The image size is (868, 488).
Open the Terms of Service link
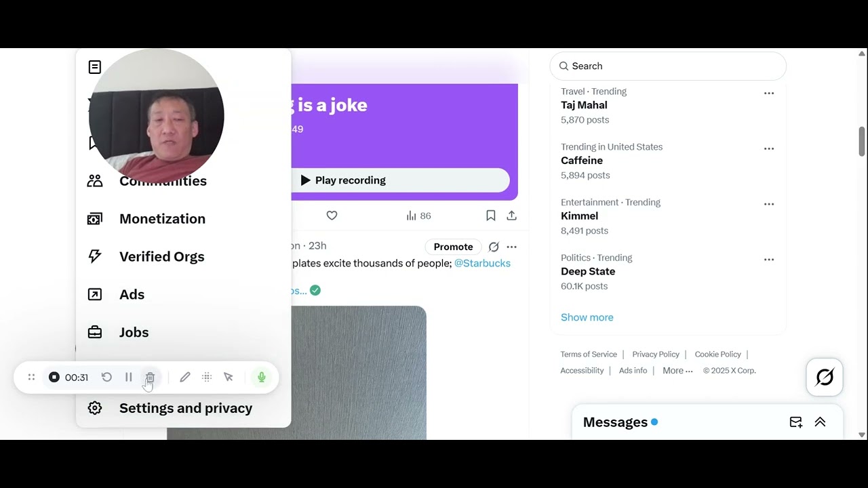coord(589,354)
